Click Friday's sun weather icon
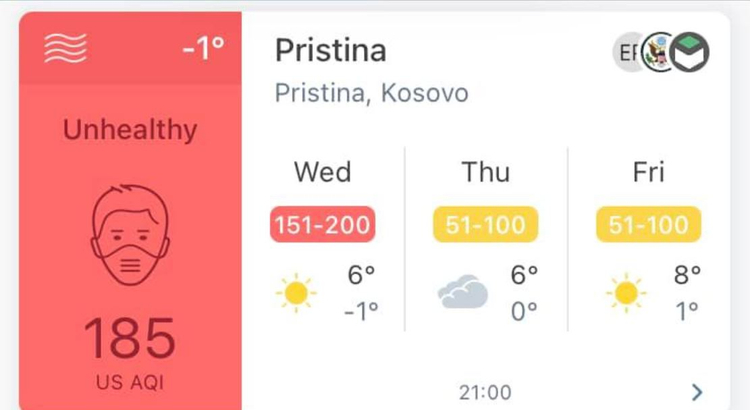This screenshot has height=410, width=750. pos(626,293)
